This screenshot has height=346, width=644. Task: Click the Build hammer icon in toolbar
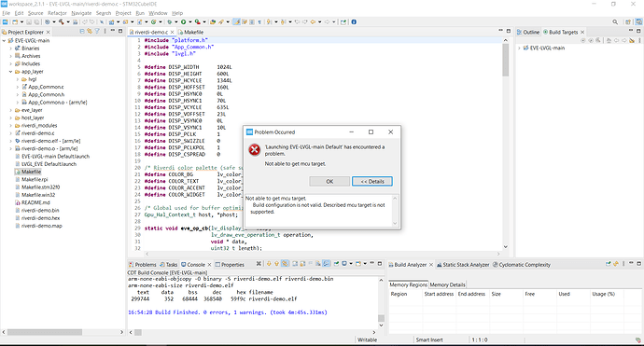point(62,21)
